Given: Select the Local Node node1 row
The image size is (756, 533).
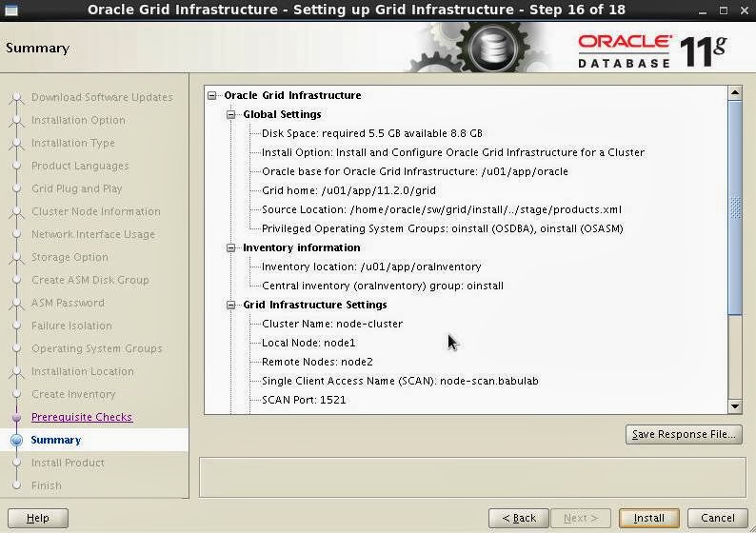Looking at the screenshot, I should pos(308,344).
